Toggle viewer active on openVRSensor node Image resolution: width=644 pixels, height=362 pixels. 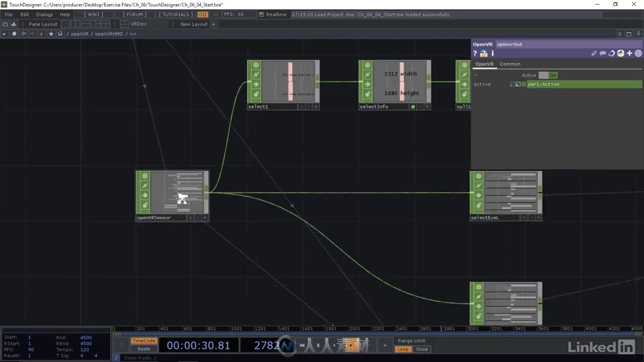click(145, 176)
